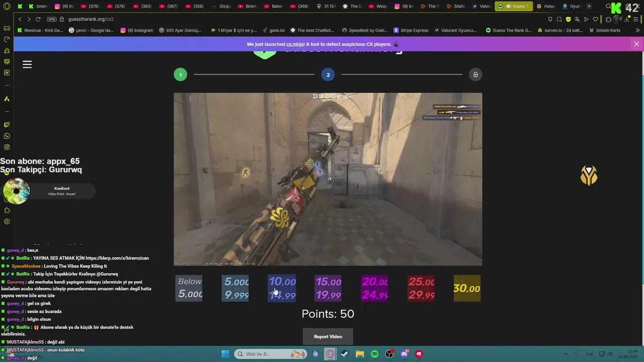
Task: Choose the 5,000–9,999 rating option
Action: coord(235,288)
